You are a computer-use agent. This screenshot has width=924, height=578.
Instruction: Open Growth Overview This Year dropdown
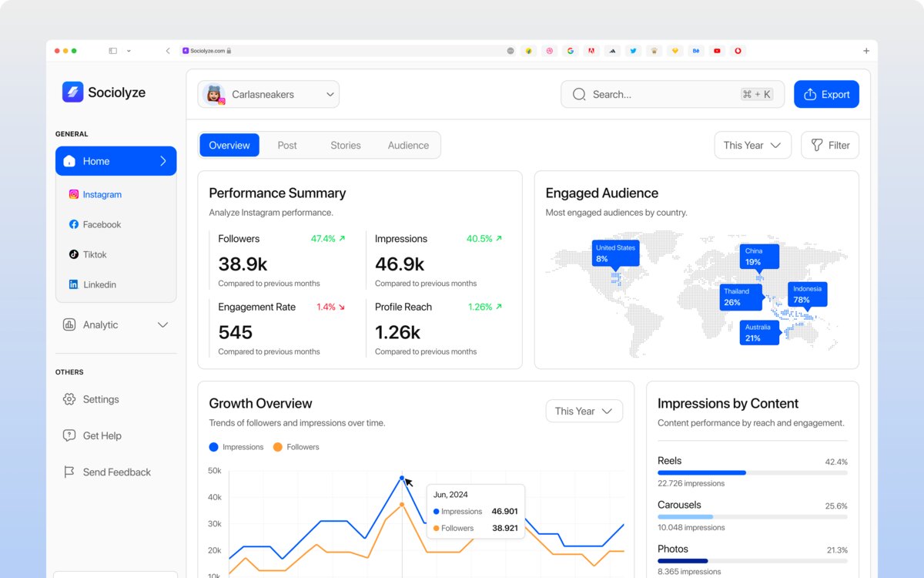[584, 411]
